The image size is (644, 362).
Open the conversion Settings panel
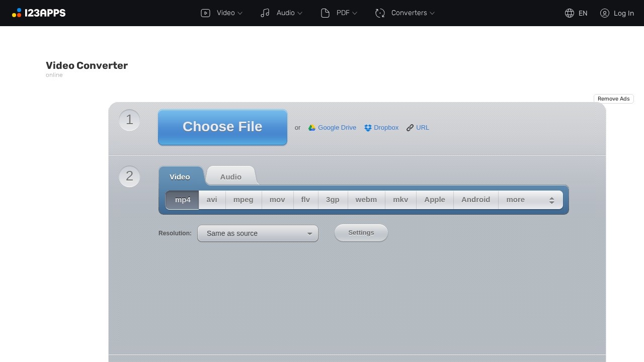361,232
